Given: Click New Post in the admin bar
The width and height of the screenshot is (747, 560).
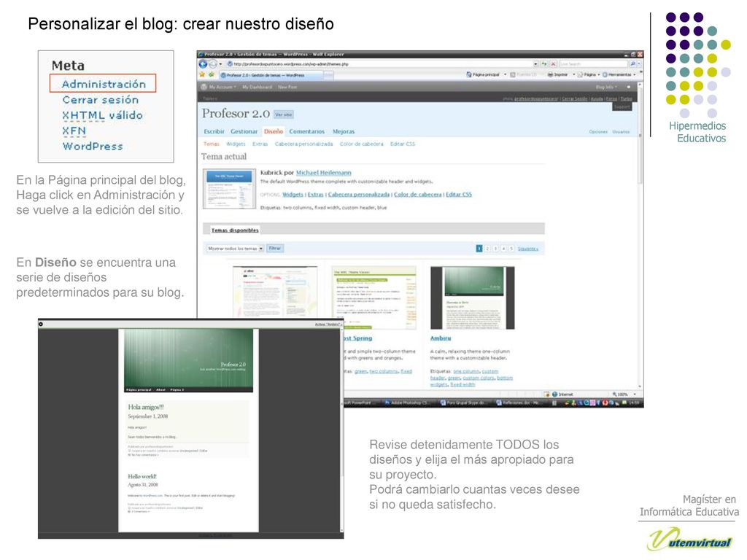Looking at the screenshot, I should click(287, 87).
